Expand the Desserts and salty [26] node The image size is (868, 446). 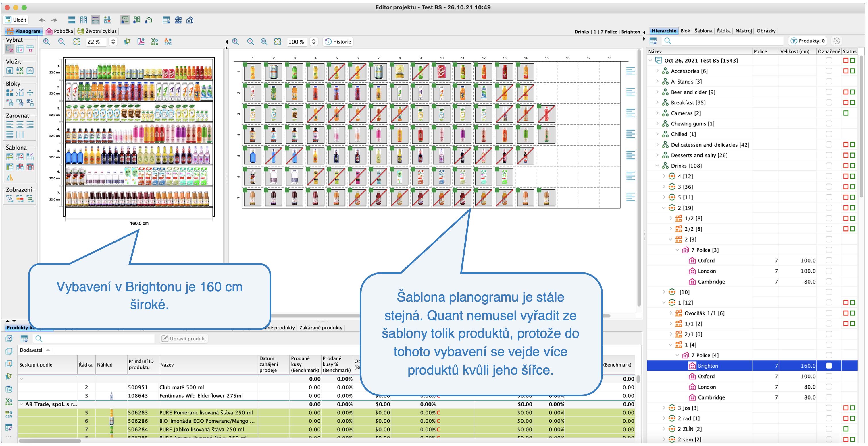click(x=657, y=155)
